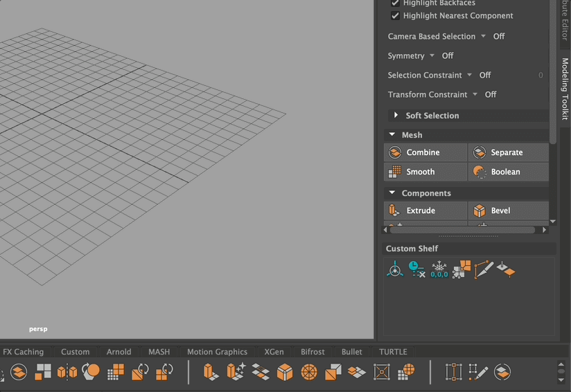Switch to the Arnold shelf tab
Screen dimensions: 571x392
point(118,352)
